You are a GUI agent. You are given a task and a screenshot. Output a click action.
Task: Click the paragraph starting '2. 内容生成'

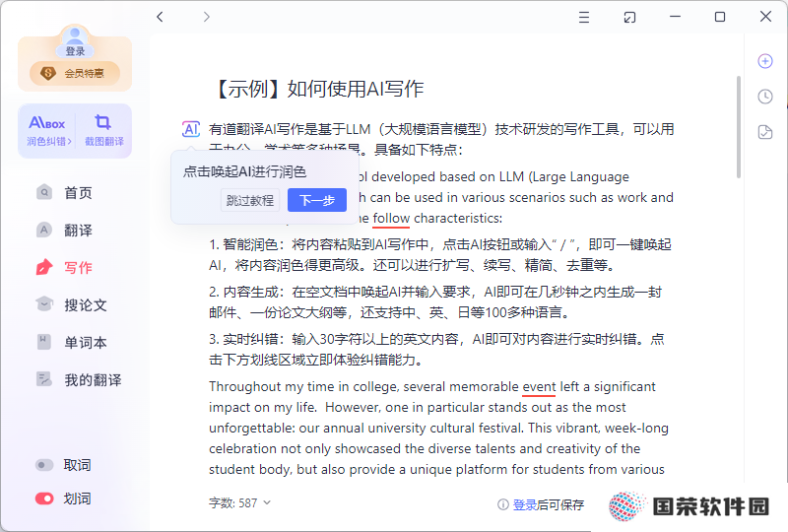point(435,302)
